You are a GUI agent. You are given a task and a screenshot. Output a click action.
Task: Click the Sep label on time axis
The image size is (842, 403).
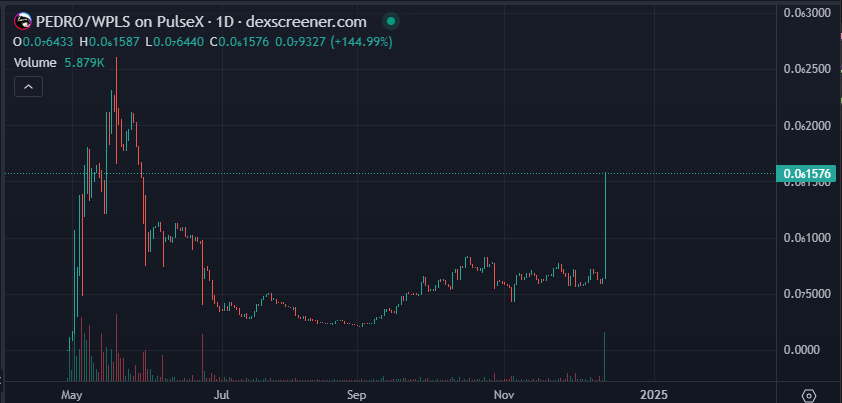click(x=356, y=395)
